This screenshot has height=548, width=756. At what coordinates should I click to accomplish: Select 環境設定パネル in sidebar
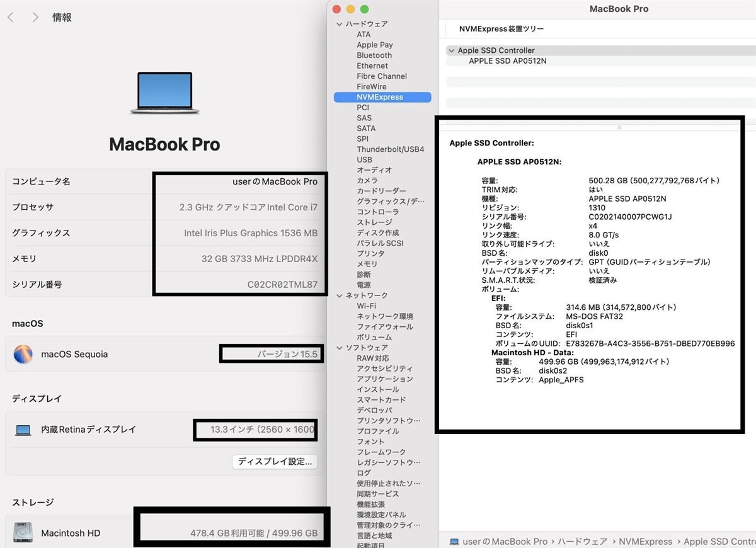click(x=381, y=515)
